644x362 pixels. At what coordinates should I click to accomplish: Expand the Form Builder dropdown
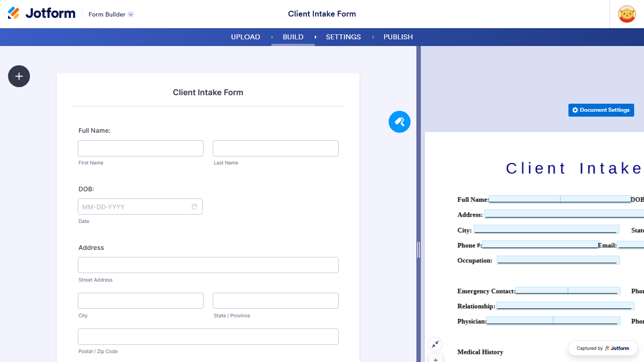(111, 14)
